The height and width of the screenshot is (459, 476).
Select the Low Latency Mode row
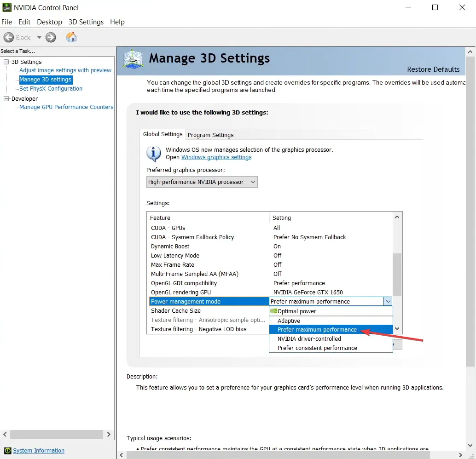271,255
